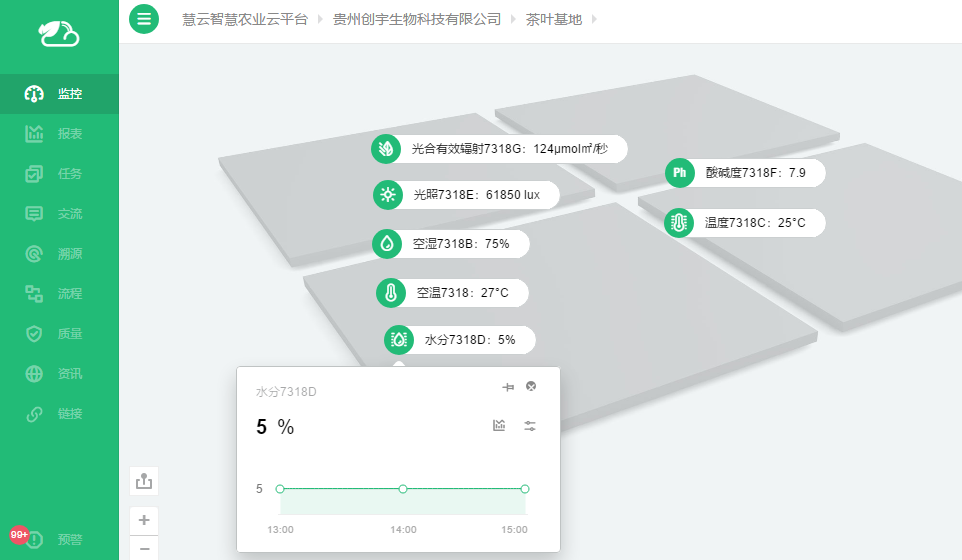Click the share/export map button
The height and width of the screenshot is (560, 962).
click(x=144, y=481)
